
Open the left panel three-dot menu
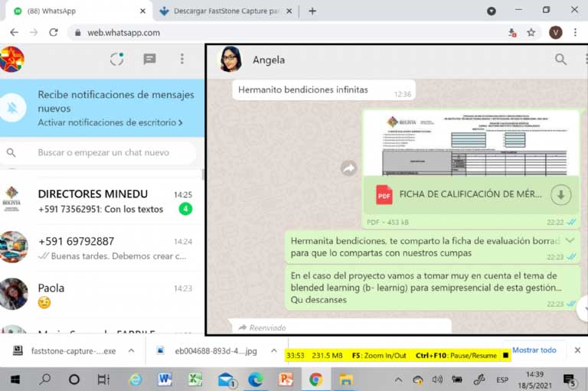(181, 59)
